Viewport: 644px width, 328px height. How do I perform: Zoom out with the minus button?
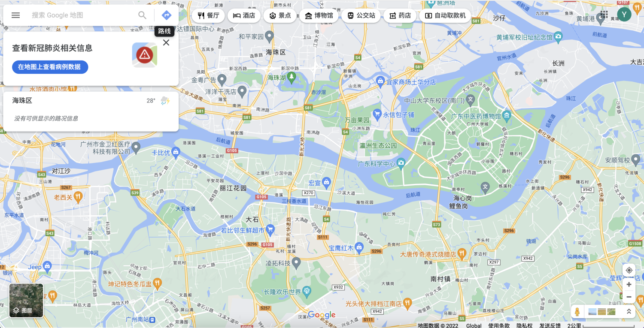click(629, 297)
